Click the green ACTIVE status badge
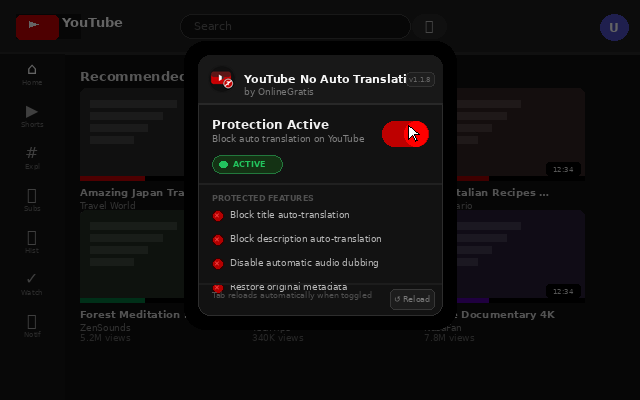This screenshot has width=640, height=400. pyautogui.click(x=247, y=164)
